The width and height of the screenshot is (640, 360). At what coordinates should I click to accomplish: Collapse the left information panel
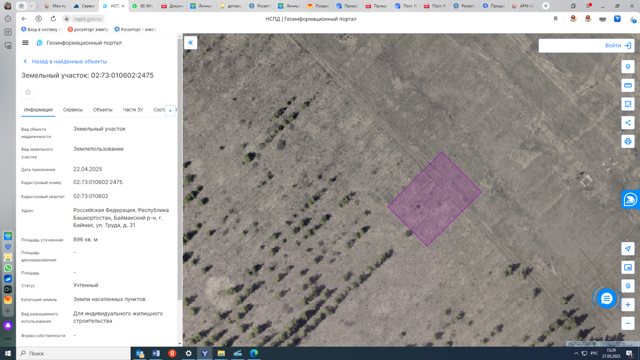191,43
